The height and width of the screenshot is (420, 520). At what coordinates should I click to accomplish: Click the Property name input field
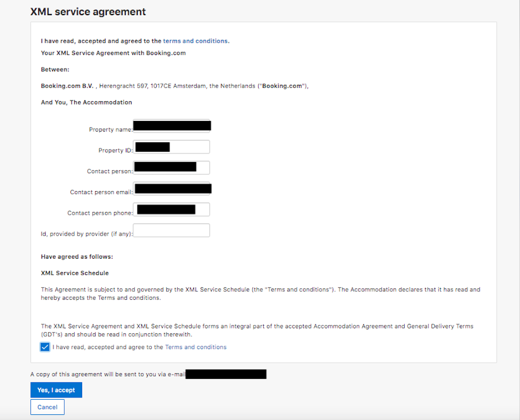171,126
